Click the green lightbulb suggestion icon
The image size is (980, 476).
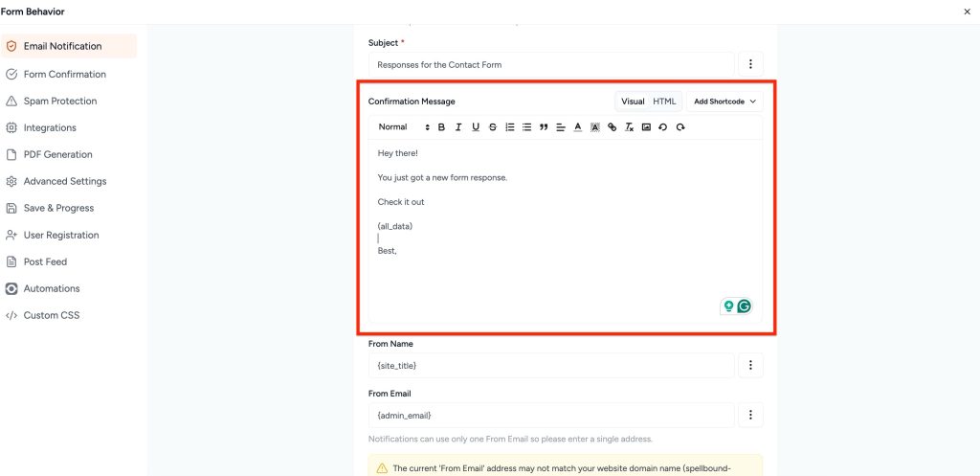(x=728, y=306)
